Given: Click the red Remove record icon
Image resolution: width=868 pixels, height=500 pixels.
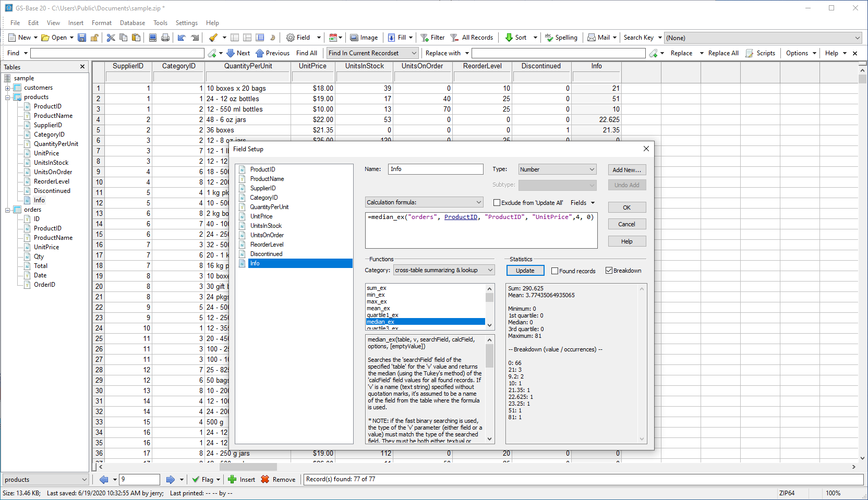Looking at the screenshot, I should 265,480.
